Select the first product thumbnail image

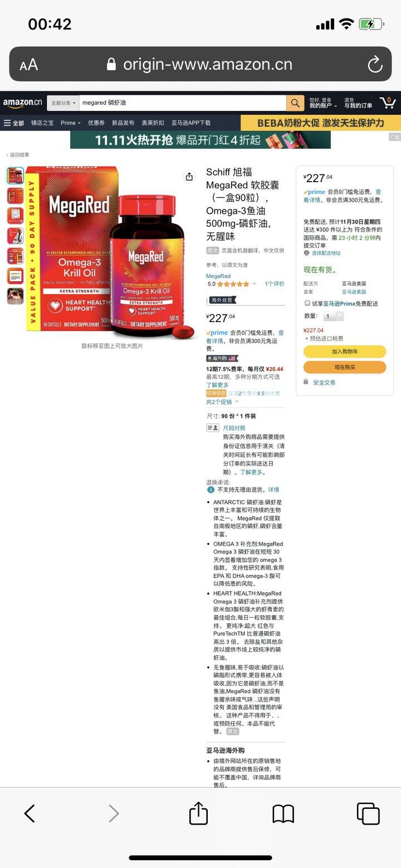[x=15, y=175]
